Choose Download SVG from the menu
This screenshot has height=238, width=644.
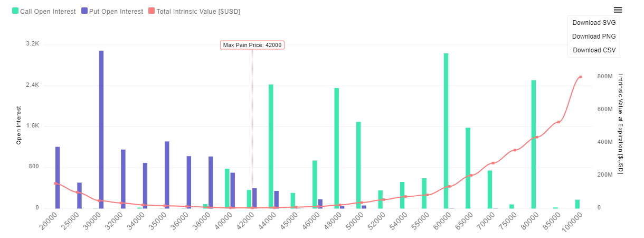click(594, 23)
